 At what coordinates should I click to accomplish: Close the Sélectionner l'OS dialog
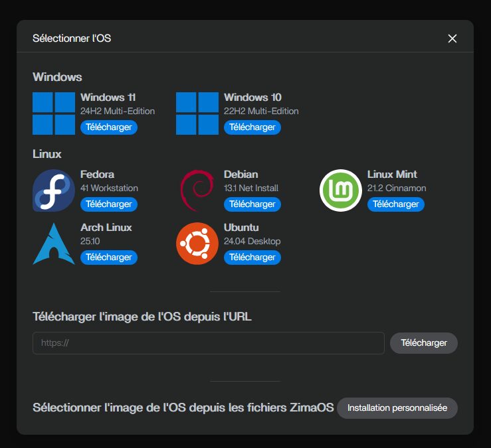(x=452, y=38)
